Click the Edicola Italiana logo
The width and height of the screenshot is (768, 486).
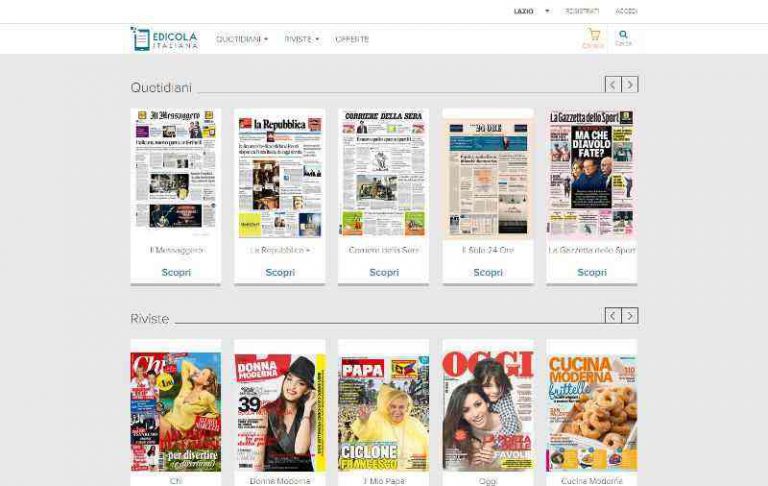tap(165, 39)
